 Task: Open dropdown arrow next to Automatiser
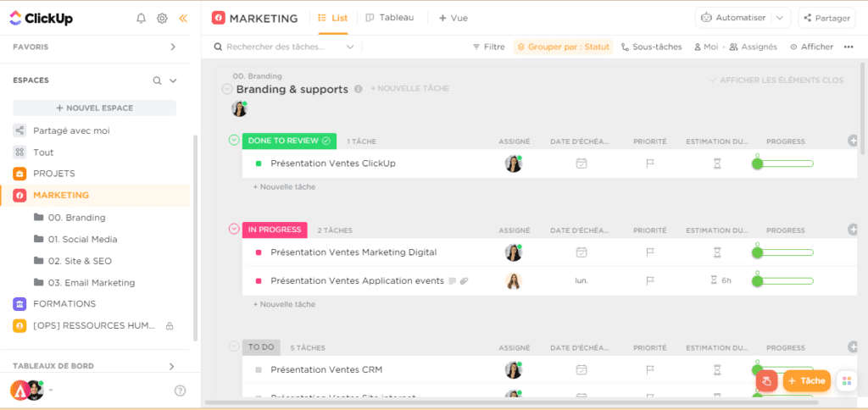[782, 18]
